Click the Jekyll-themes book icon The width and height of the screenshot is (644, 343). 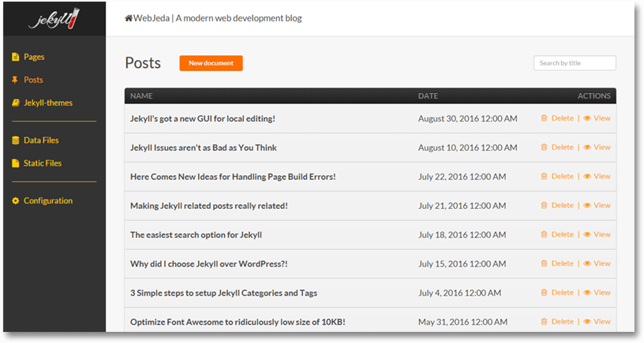15,103
